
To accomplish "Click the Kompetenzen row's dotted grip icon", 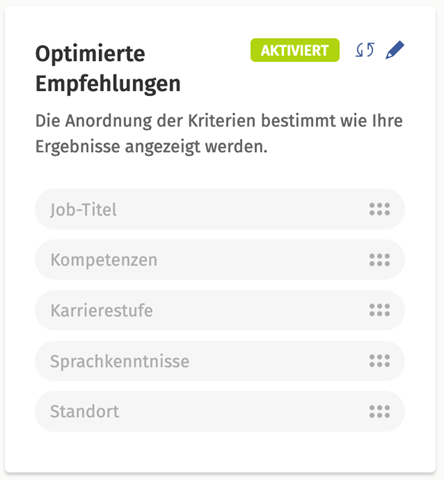I will tap(380, 260).
